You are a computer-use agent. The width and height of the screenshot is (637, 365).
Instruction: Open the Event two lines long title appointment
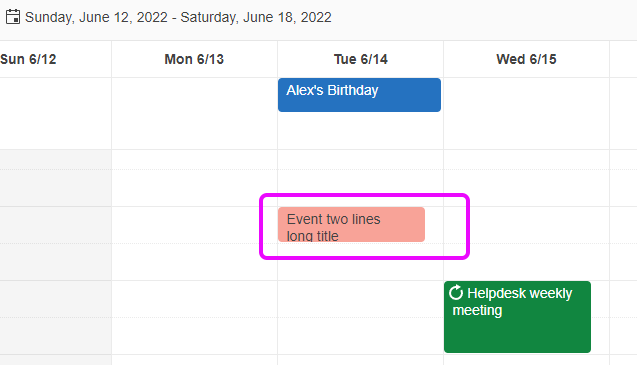(351, 224)
